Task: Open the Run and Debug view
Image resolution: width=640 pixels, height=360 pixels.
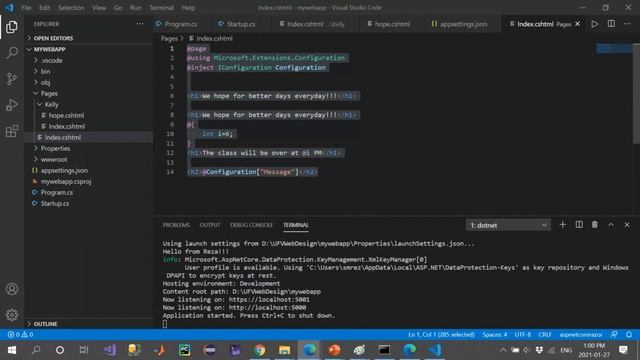Action: [x=12, y=105]
